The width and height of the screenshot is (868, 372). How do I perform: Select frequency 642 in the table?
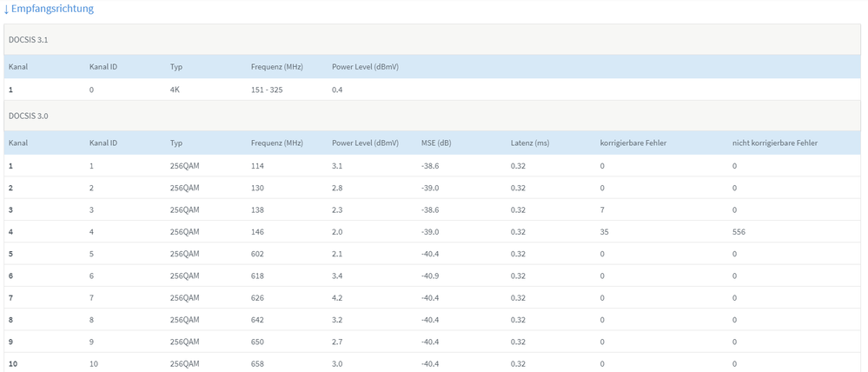(257, 320)
